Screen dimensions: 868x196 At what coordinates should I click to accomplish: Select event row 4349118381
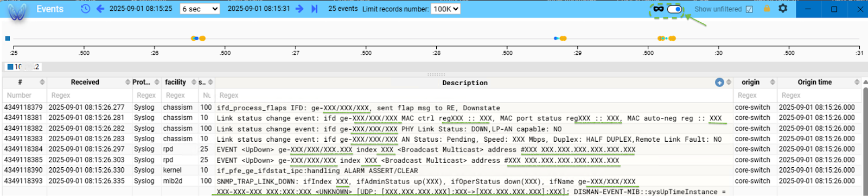[432, 118]
